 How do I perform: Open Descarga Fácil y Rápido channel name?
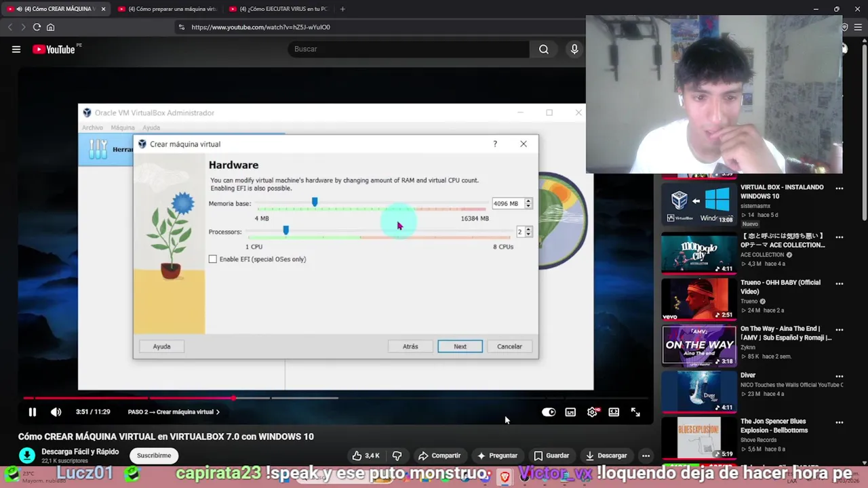80,451
